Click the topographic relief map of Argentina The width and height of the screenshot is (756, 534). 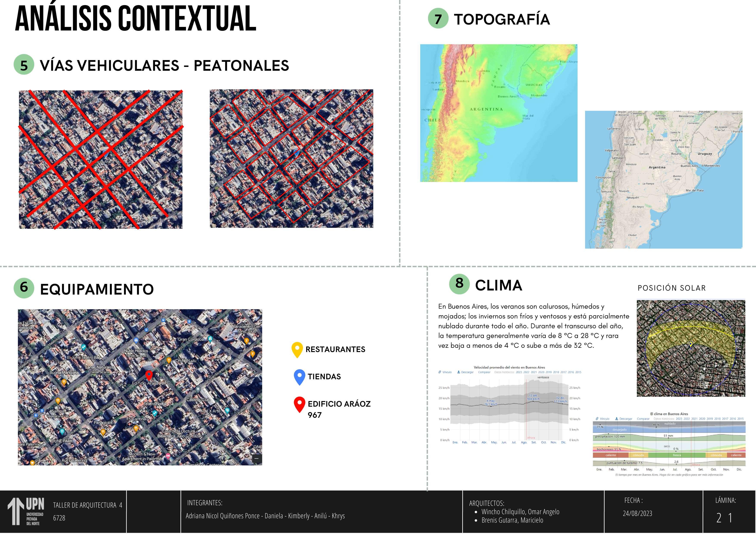click(x=498, y=113)
